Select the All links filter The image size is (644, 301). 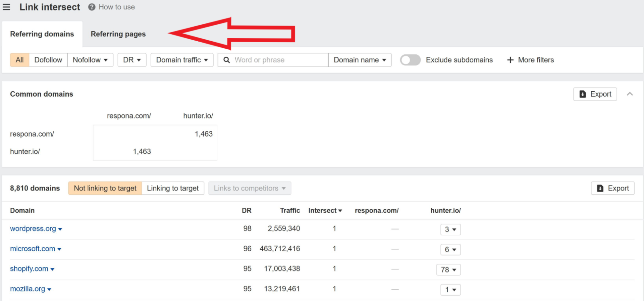[x=19, y=60]
